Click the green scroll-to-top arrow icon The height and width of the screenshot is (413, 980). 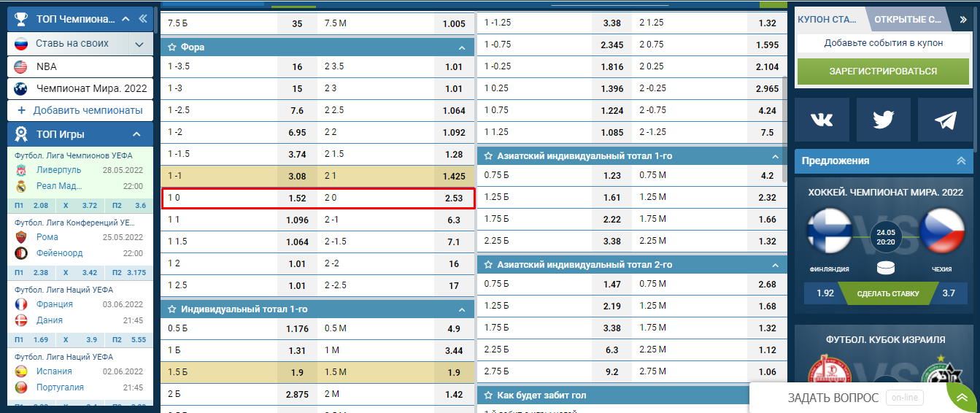click(962, 398)
